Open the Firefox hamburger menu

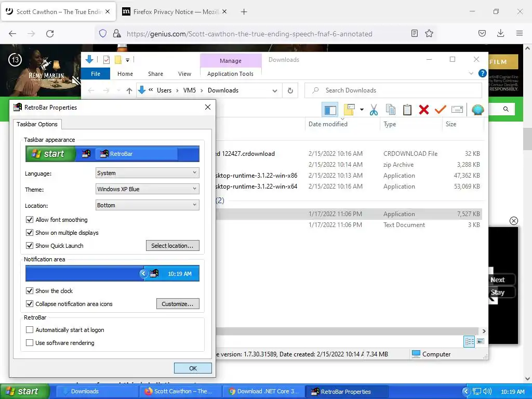tap(520, 33)
